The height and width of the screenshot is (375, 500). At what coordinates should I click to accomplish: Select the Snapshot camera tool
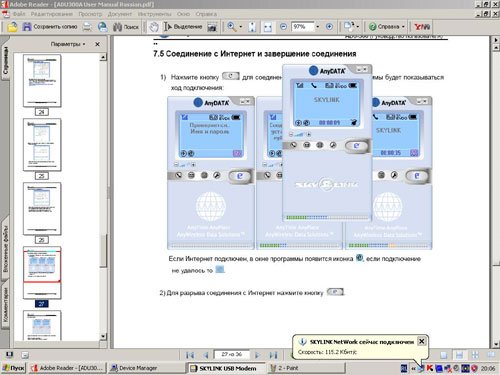tap(212, 27)
